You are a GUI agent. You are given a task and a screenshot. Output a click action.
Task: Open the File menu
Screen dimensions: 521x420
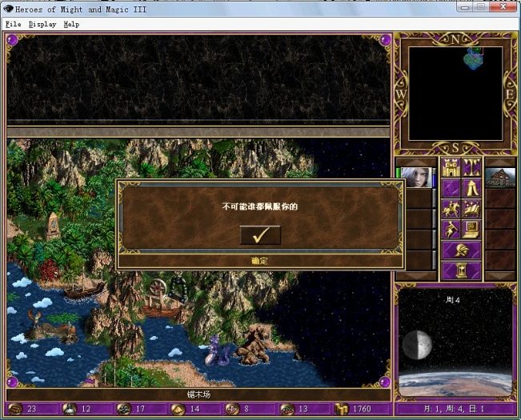point(14,24)
